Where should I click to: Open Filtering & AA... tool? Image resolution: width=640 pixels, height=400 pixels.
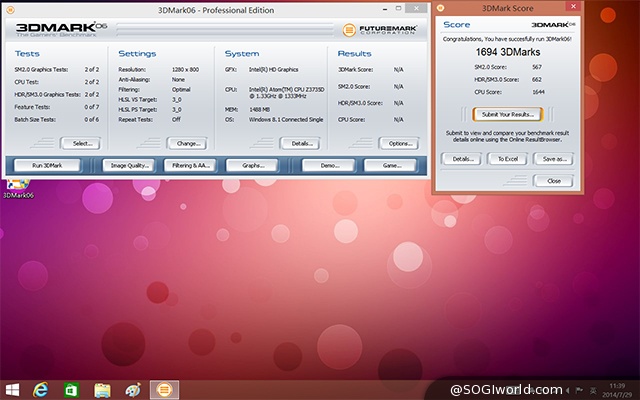pos(190,165)
